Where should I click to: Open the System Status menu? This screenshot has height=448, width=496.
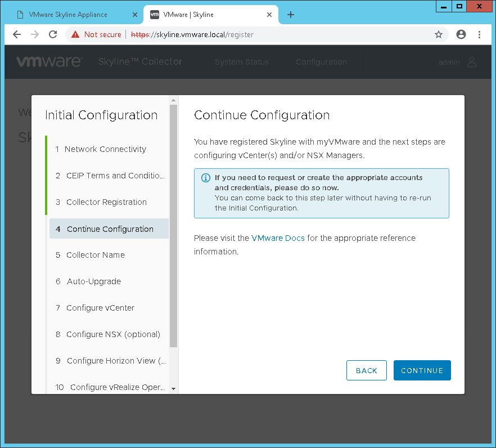click(242, 62)
